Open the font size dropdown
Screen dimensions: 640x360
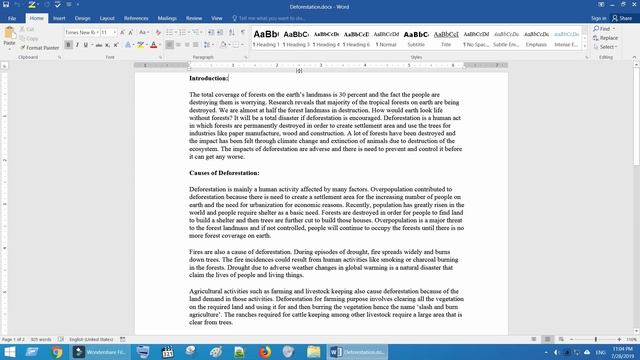115,32
